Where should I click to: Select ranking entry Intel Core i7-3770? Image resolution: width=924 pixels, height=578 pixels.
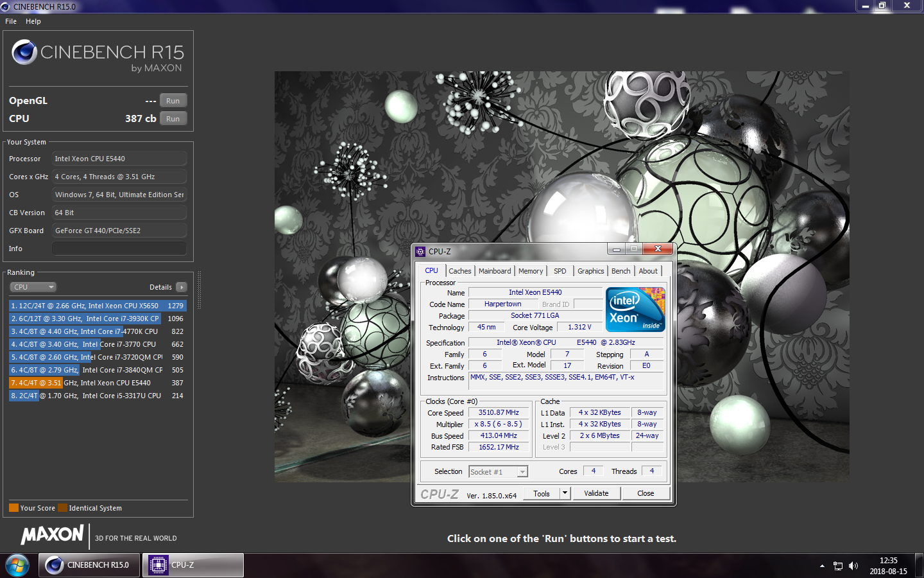tap(98, 344)
